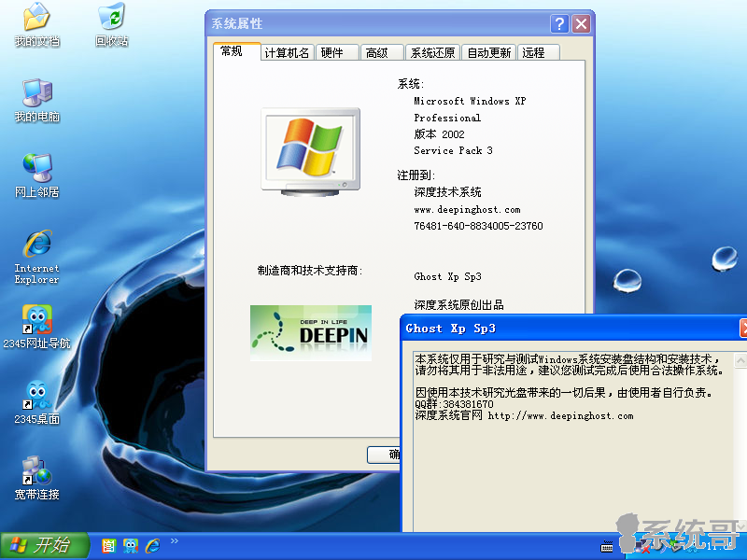
Task: Click the DEEPIN logo image
Action: [x=311, y=333]
